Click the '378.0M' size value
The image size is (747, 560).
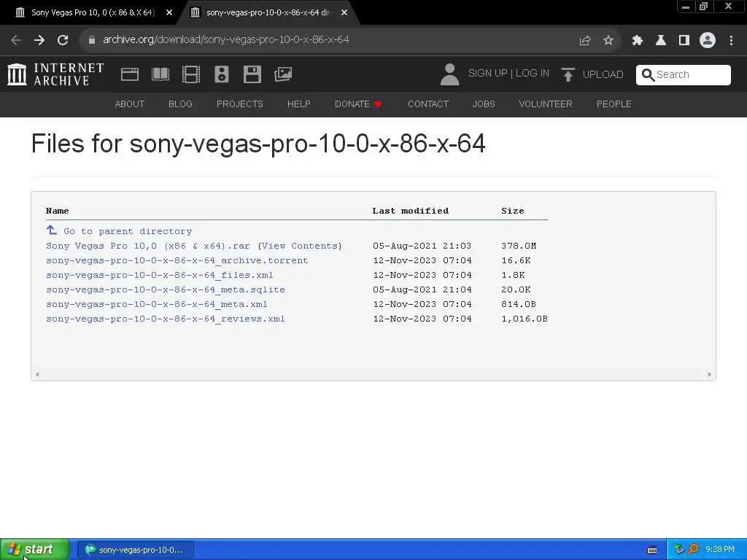pos(519,246)
